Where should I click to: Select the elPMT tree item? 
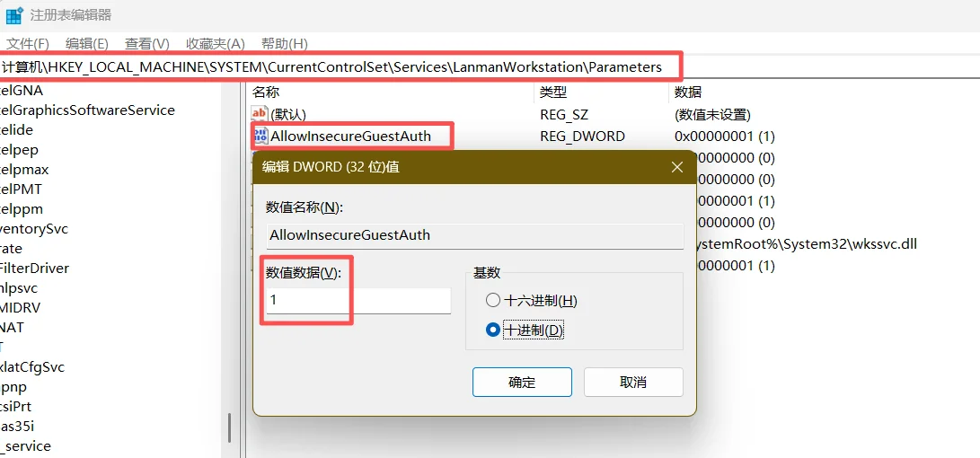click(22, 189)
